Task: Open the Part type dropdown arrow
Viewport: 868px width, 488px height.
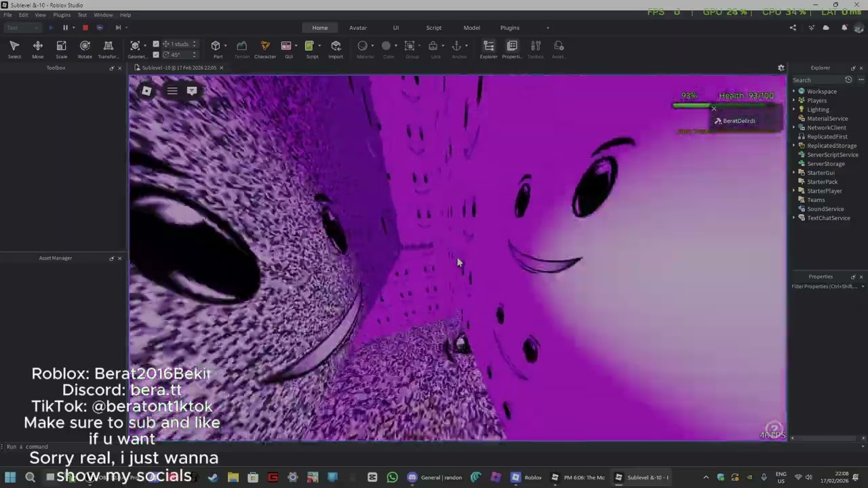Action: click(x=225, y=46)
